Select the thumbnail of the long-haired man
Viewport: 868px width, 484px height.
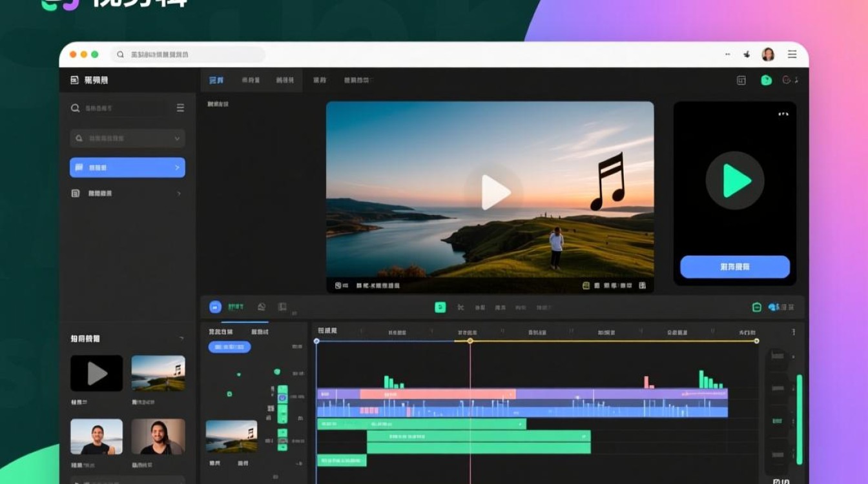coord(158,437)
